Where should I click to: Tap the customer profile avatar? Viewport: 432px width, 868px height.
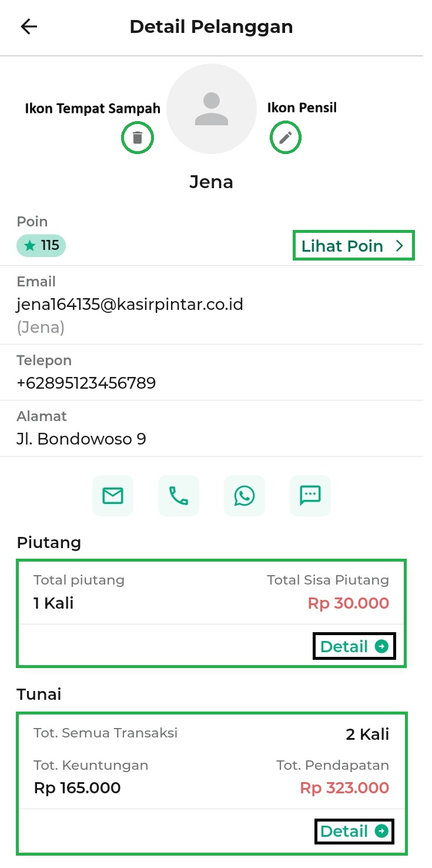[212, 109]
